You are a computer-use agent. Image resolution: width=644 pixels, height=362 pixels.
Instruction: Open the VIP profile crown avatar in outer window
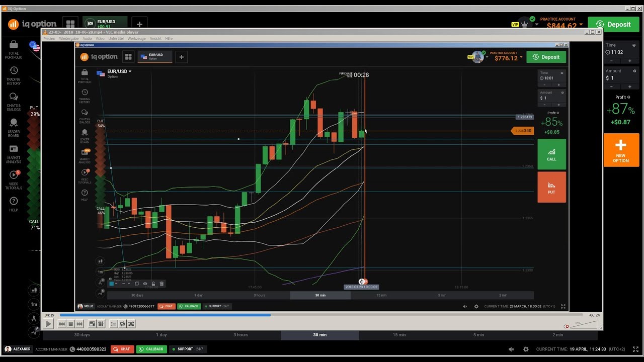525,23
